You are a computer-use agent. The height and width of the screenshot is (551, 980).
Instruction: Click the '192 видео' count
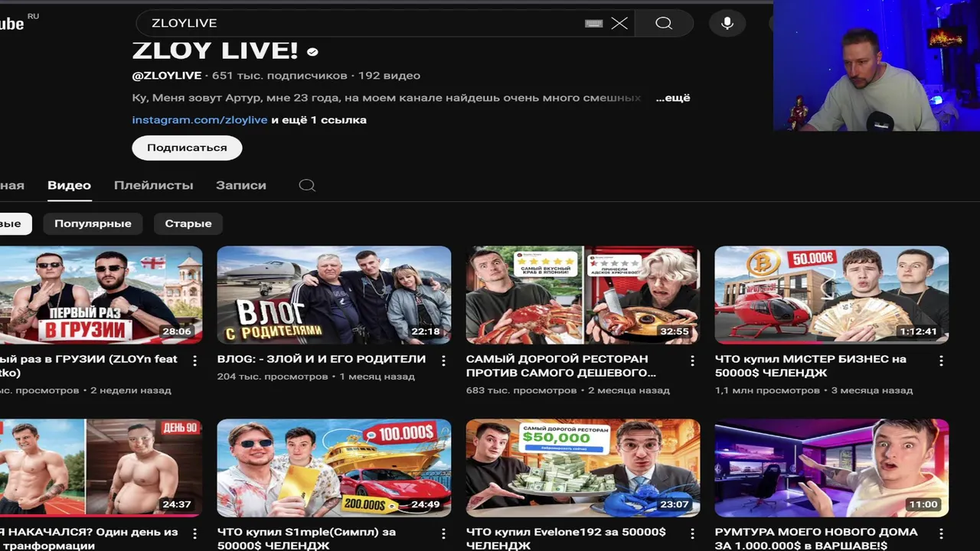(389, 76)
